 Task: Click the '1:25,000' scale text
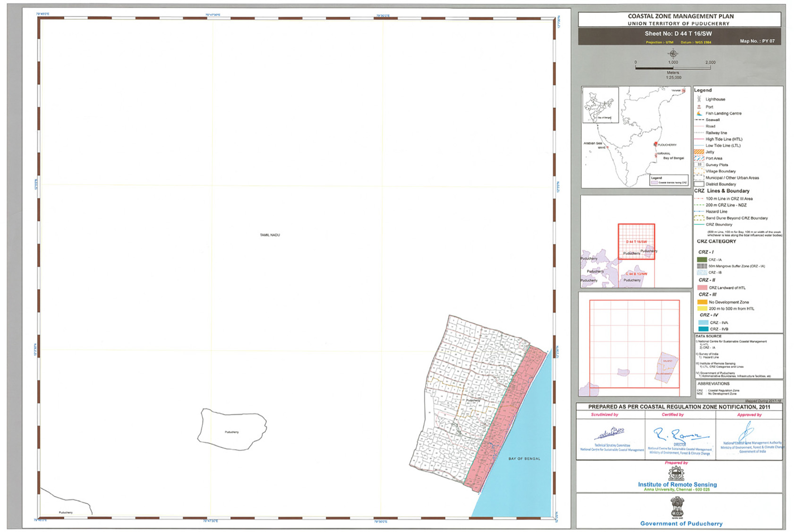(673, 77)
